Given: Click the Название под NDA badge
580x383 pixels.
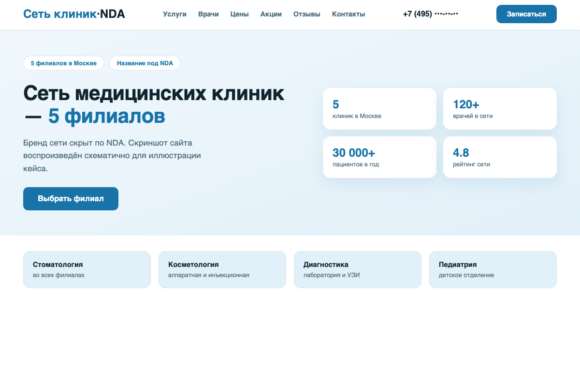Looking at the screenshot, I should [145, 63].
